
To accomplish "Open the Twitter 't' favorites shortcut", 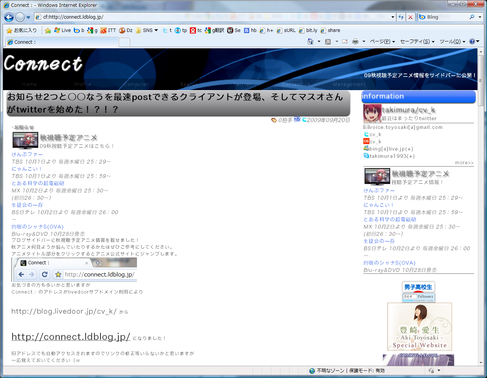I will pos(167,30).
